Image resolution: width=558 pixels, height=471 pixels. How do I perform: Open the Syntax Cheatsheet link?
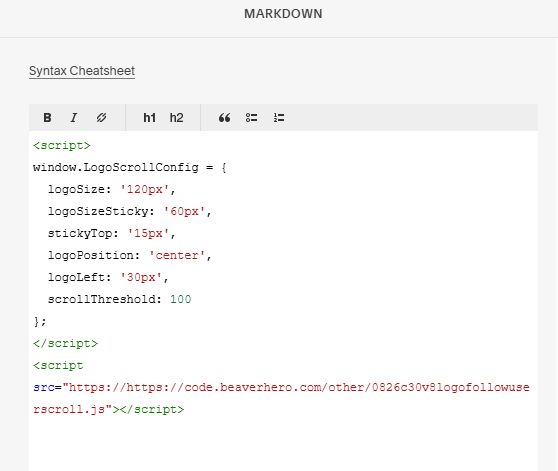[x=82, y=71]
